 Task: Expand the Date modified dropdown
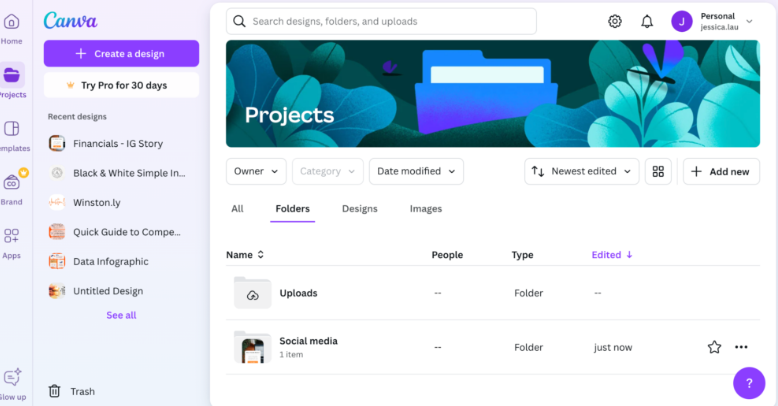(x=416, y=171)
